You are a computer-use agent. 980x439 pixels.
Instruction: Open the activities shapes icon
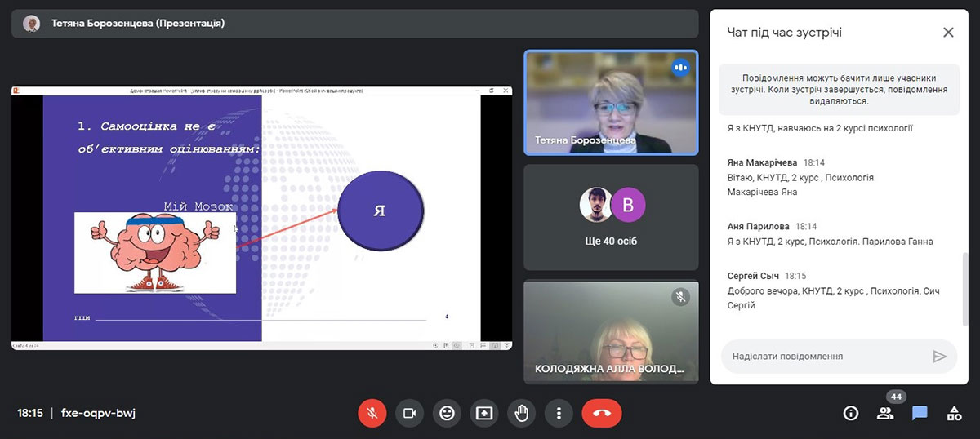[x=954, y=413]
